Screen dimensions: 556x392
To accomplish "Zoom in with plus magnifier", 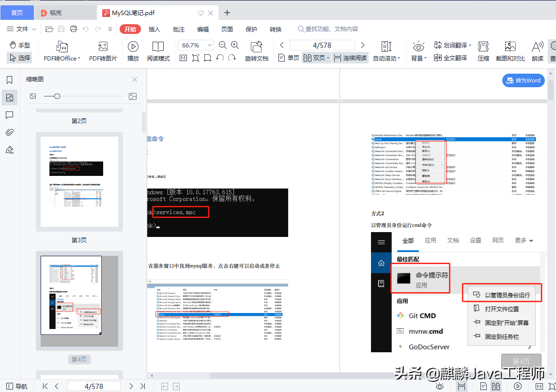I will point(235,45).
